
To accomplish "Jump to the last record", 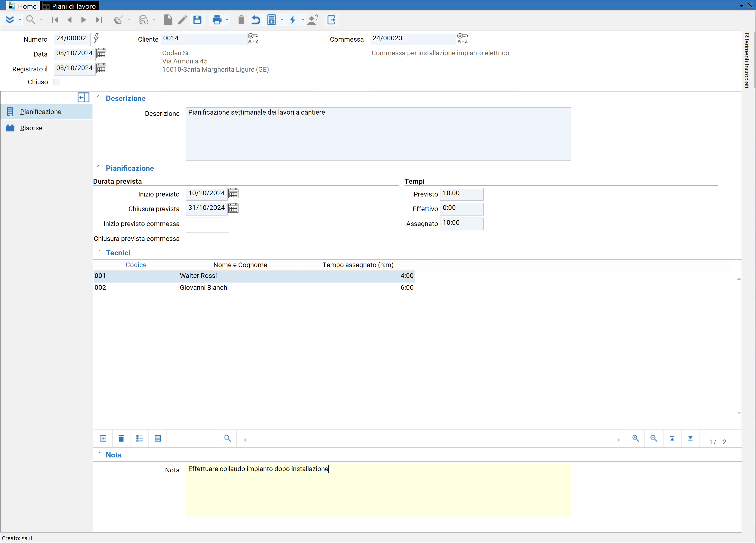I will 99,20.
